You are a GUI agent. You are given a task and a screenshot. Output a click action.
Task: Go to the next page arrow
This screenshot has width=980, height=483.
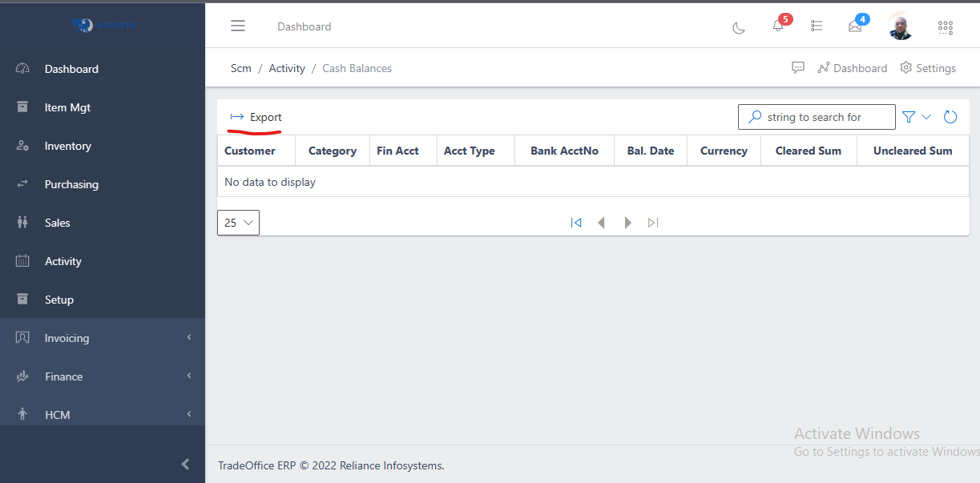(x=628, y=223)
